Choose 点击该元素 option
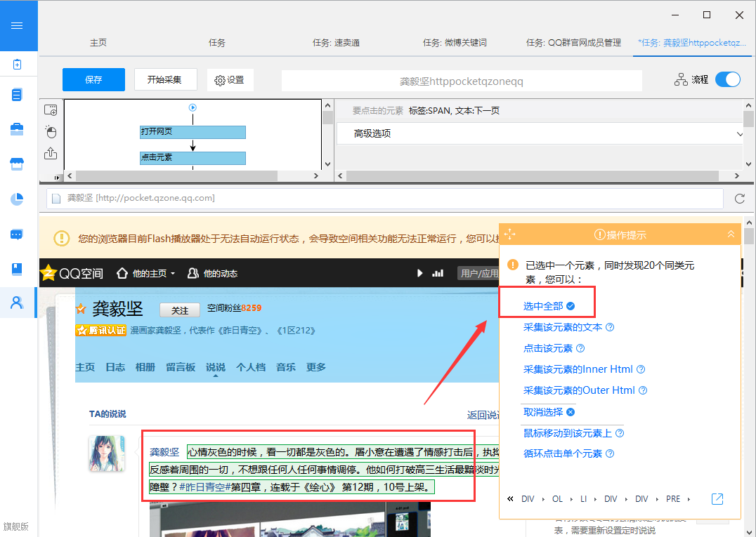The width and height of the screenshot is (756, 537). point(548,348)
